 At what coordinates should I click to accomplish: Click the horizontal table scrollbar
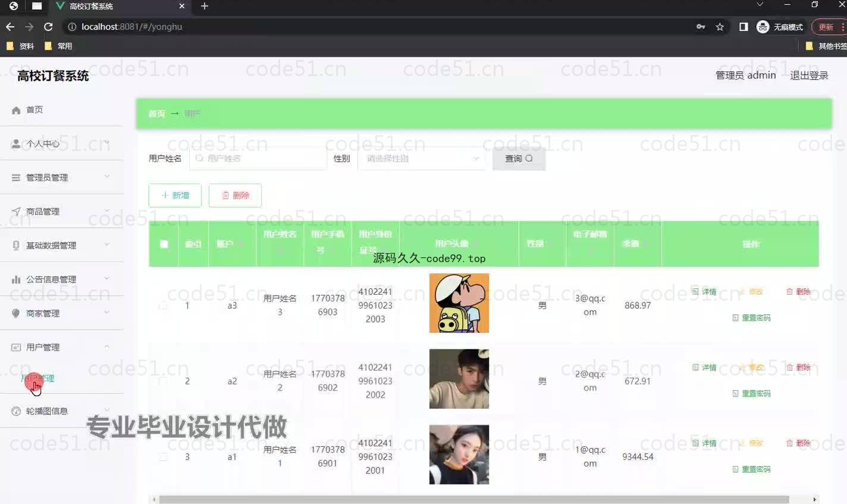pyautogui.click(x=474, y=499)
